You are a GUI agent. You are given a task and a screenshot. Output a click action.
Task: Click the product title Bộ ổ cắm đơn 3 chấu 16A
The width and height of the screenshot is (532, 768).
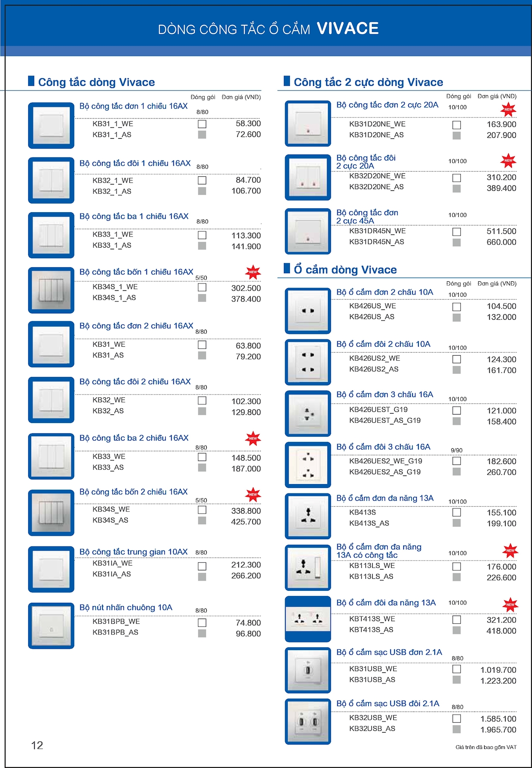click(x=385, y=394)
